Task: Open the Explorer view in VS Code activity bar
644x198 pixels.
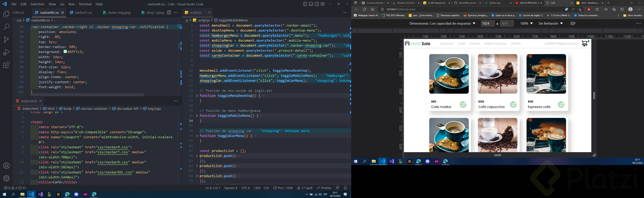Action: 6,14
